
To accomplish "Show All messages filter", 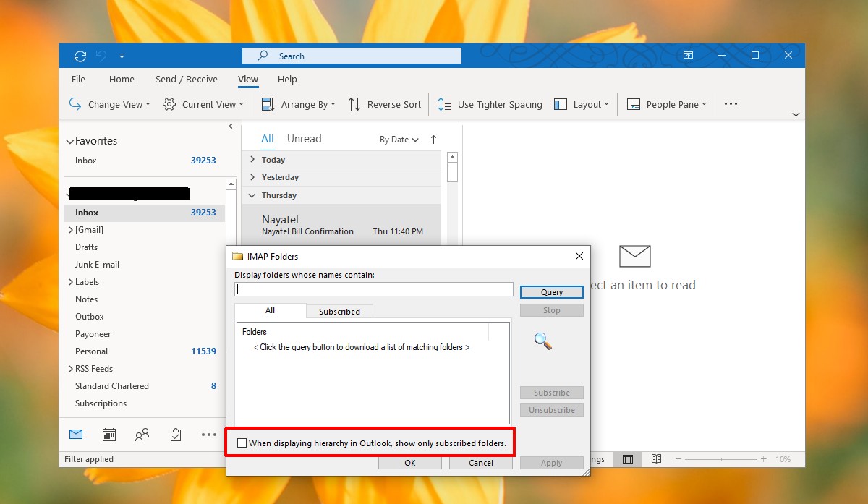I will click(268, 139).
